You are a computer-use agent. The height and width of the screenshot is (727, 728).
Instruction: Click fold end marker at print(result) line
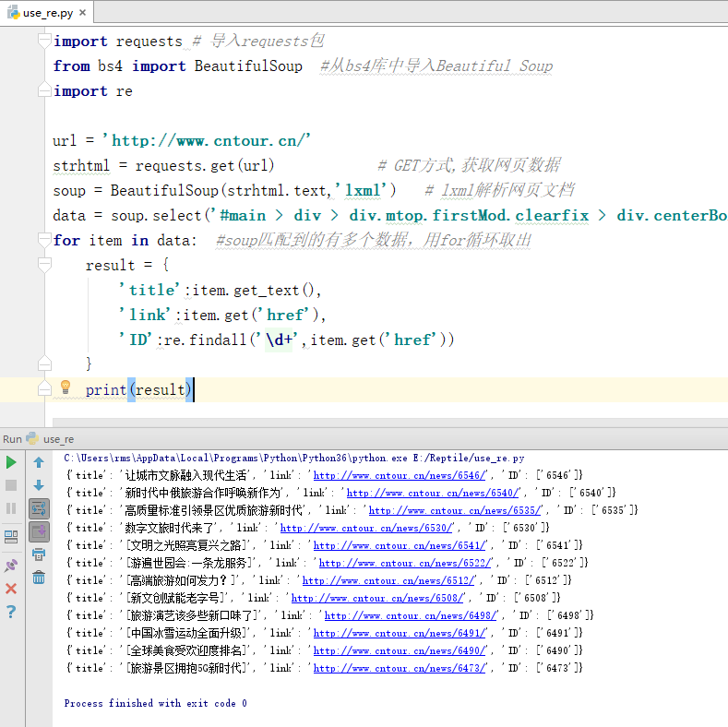pos(44,388)
